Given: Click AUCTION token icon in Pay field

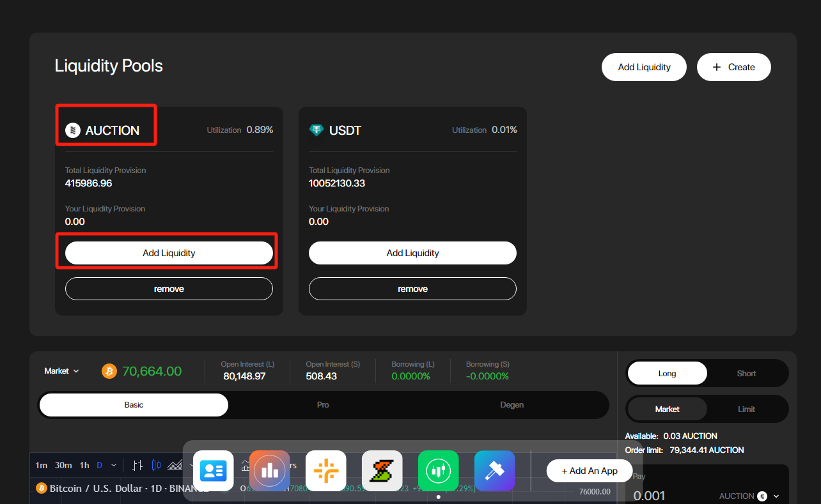Looking at the screenshot, I should coord(762,496).
